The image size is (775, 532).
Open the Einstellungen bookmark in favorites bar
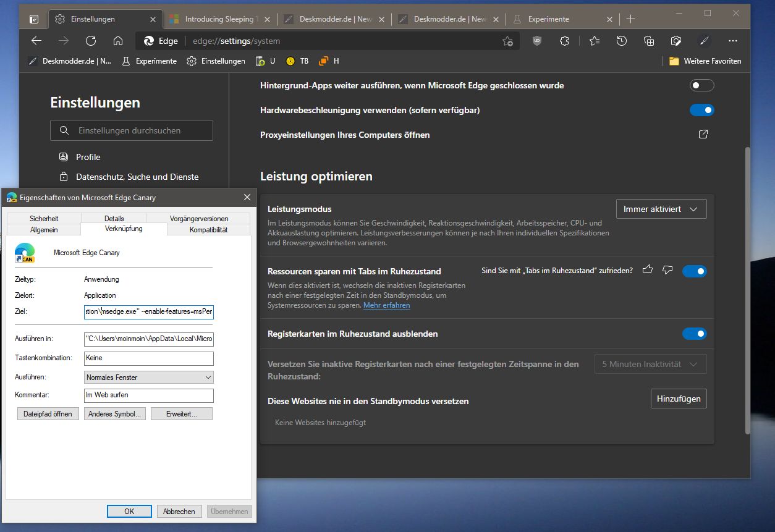pyautogui.click(x=216, y=61)
